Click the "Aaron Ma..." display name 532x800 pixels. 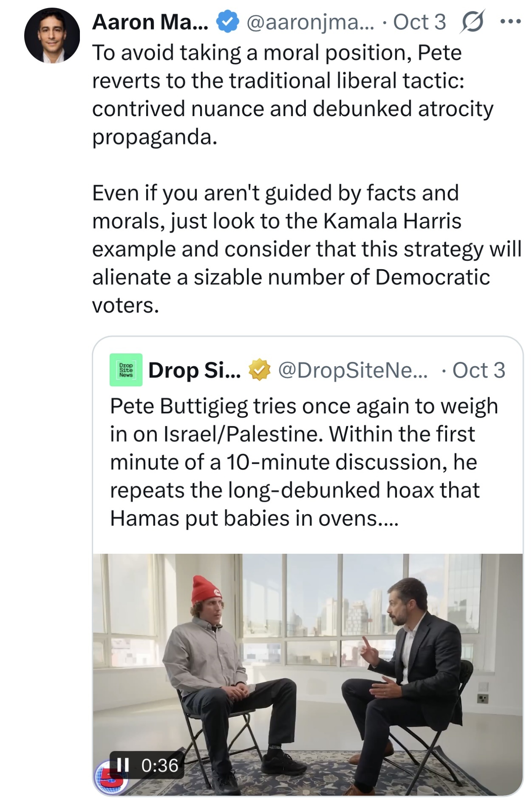pos(150,22)
